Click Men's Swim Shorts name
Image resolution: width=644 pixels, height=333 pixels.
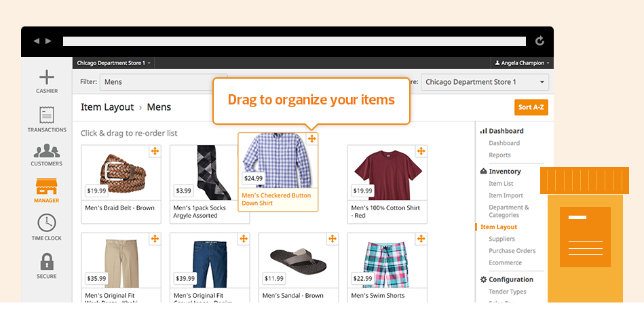point(378,295)
